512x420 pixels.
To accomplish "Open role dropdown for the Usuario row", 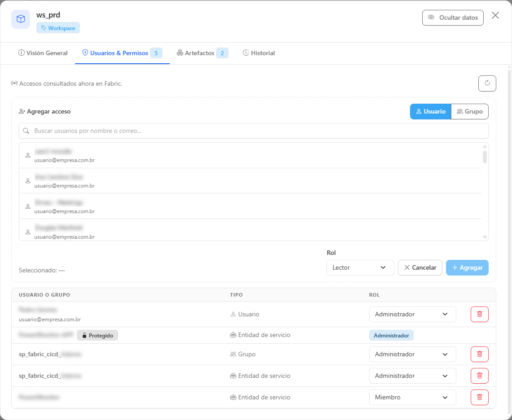I will (x=412, y=314).
